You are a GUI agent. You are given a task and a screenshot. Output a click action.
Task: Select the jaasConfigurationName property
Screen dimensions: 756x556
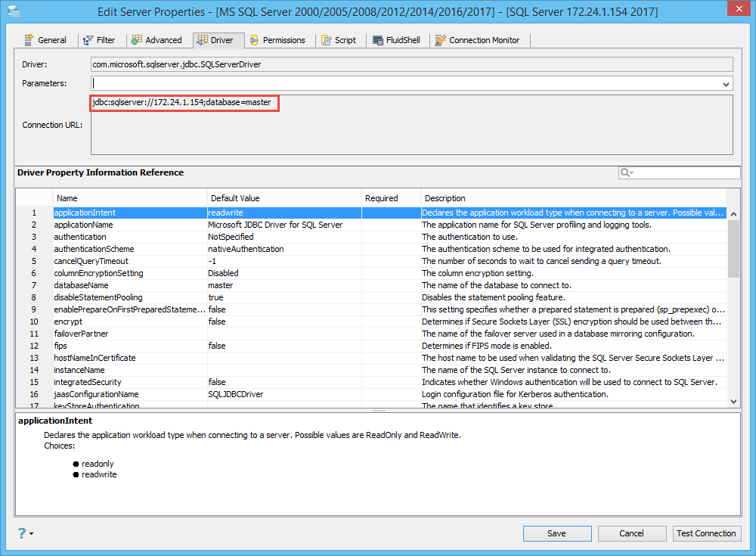371,394
